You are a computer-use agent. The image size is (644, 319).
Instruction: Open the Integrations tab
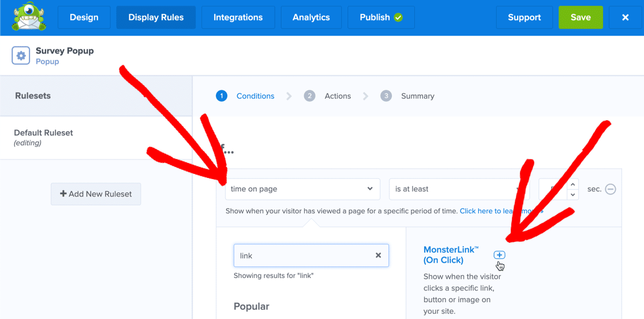point(238,17)
